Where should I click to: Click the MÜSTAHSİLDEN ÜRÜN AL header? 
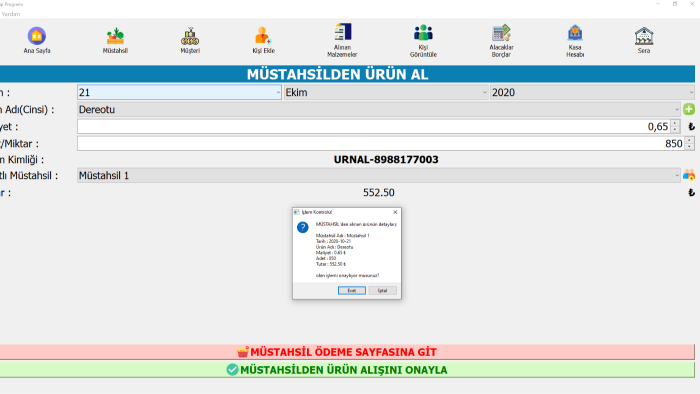(x=338, y=74)
